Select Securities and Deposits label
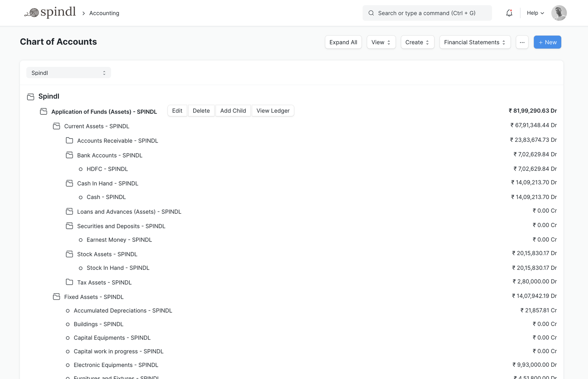The image size is (588, 379). [121, 226]
